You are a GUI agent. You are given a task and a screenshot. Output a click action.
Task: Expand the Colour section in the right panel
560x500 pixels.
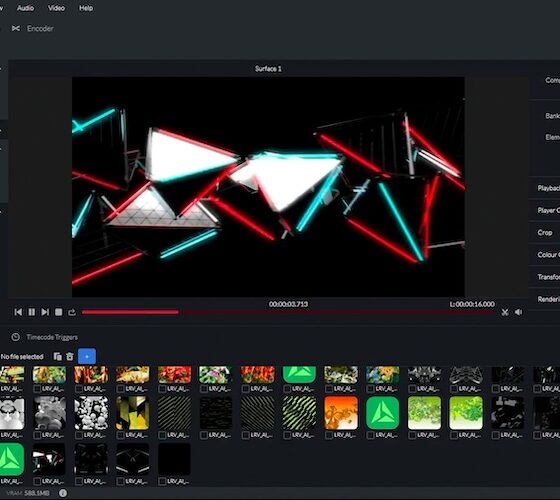point(548,255)
